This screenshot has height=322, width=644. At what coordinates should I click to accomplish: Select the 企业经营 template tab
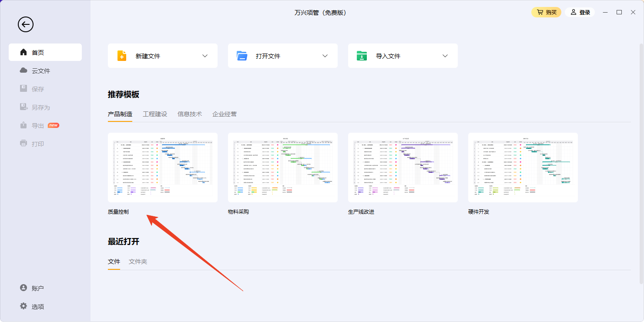tap(225, 114)
